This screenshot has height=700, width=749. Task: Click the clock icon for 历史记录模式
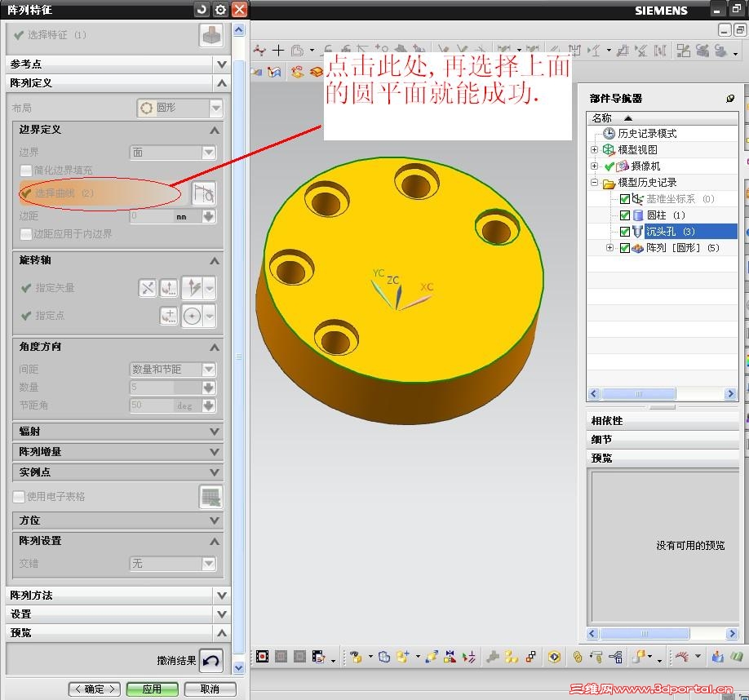tap(609, 134)
